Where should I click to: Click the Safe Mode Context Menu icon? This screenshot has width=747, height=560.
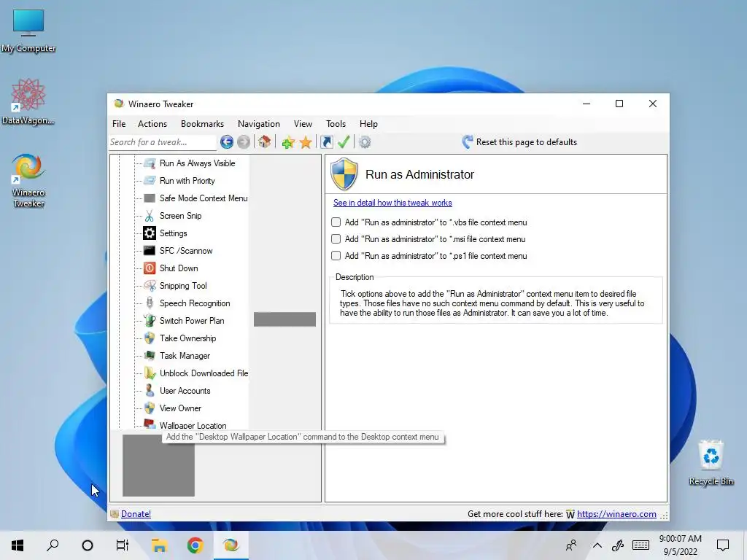point(150,198)
